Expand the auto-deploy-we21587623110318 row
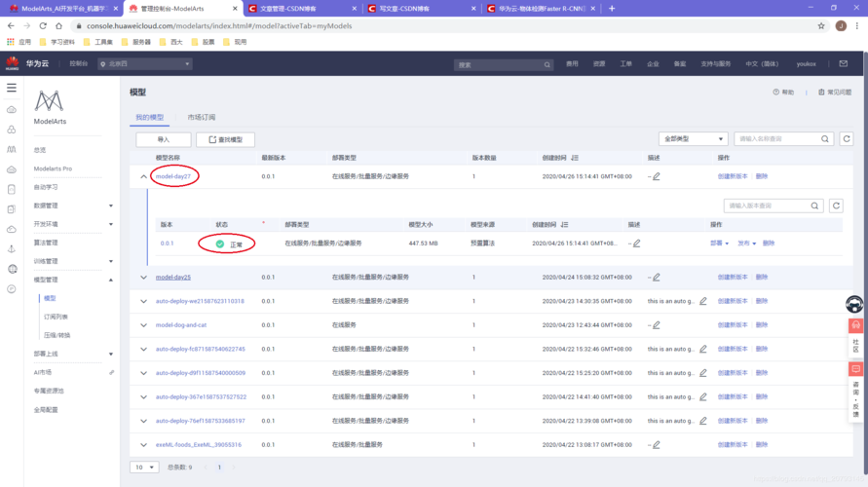Viewport: 868px width, 487px height. pyautogui.click(x=143, y=301)
